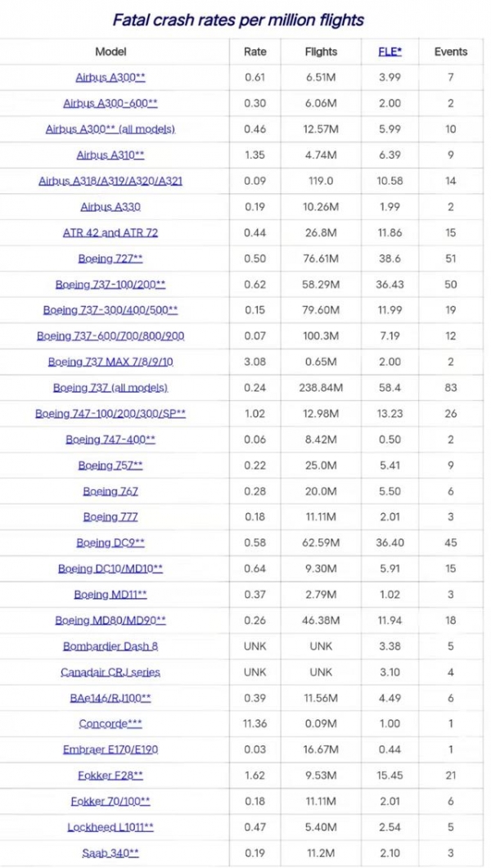
Task: Select the 0.09M flights value
Action: pyautogui.click(x=321, y=723)
